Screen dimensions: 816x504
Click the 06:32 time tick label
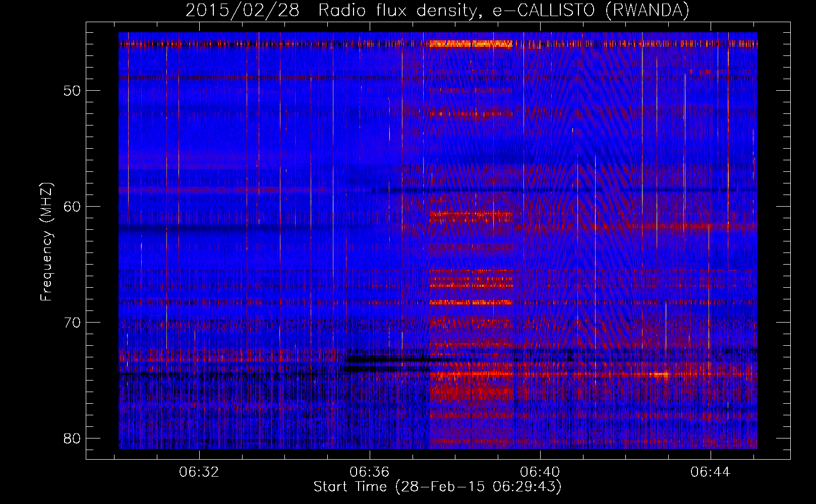pos(199,472)
